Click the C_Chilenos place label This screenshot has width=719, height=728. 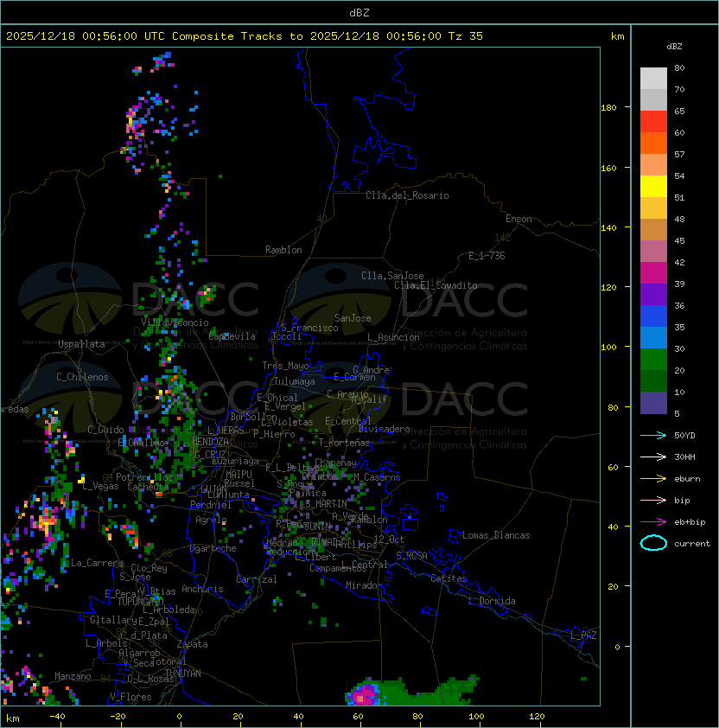[x=82, y=377]
